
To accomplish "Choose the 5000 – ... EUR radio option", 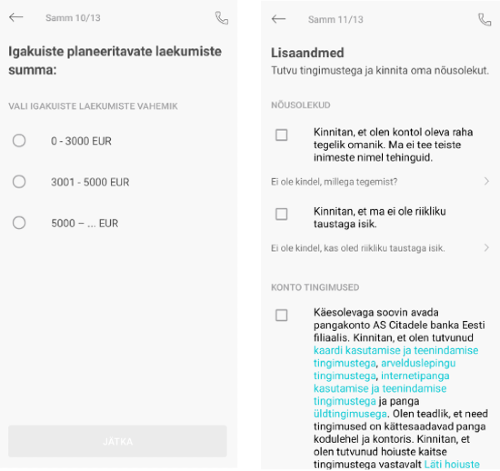I will pyautogui.click(x=19, y=223).
